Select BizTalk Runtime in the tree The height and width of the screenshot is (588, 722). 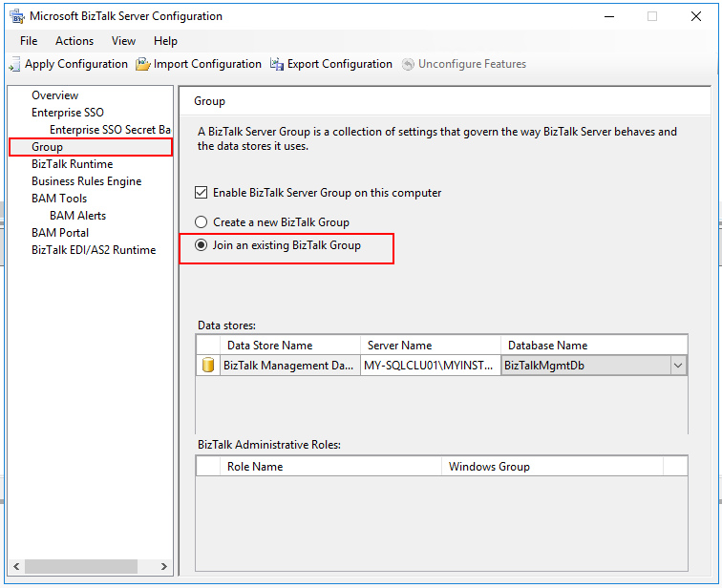coord(73,164)
